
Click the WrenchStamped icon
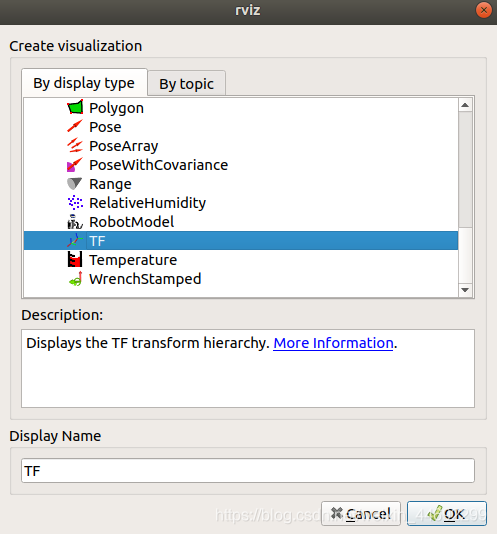pos(75,279)
